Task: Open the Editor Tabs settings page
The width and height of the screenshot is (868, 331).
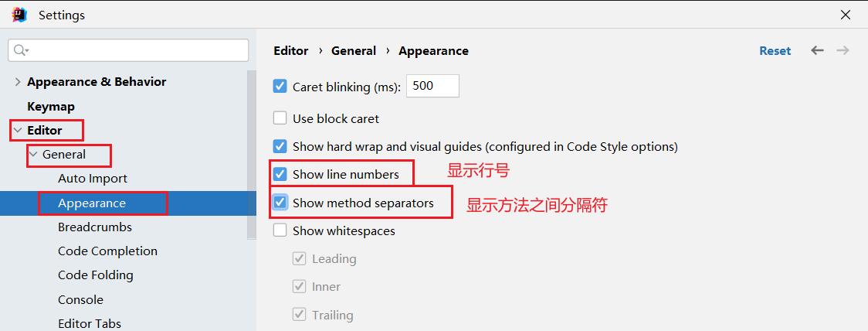Action: (90, 323)
